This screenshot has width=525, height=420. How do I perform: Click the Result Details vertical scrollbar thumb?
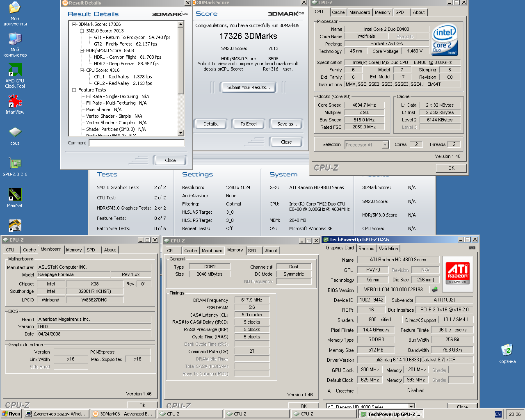[181, 61]
